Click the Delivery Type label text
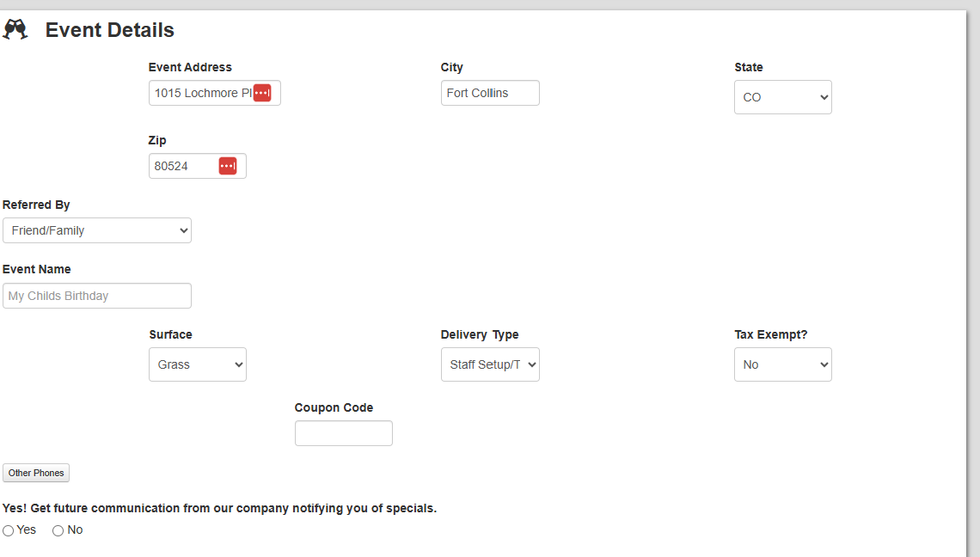 coord(480,334)
